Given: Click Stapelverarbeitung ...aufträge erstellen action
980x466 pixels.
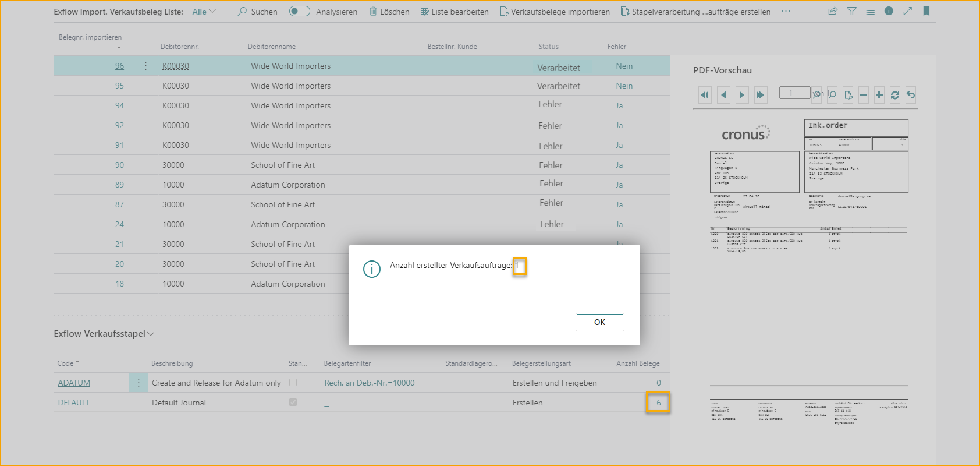Looking at the screenshot, I should click(695, 12).
